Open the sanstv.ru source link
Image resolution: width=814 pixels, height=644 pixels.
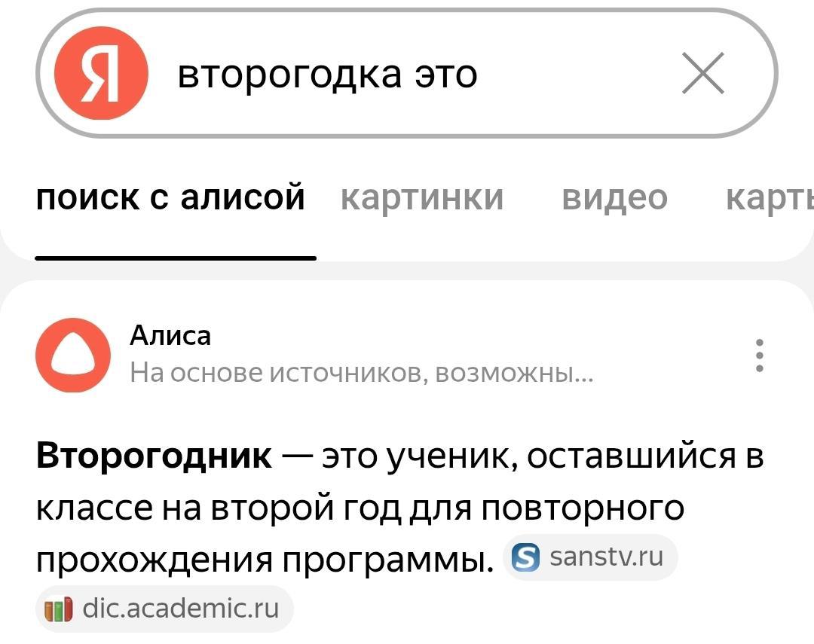(x=606, y=557)
